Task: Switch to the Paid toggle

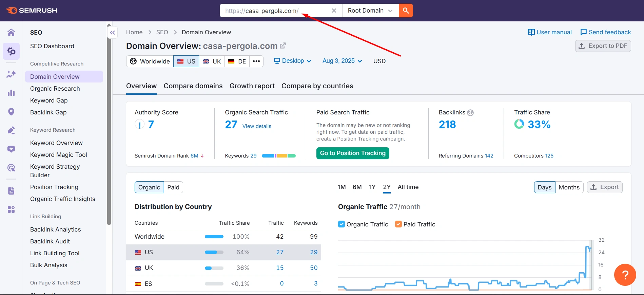Action: (x=173, y=187)
